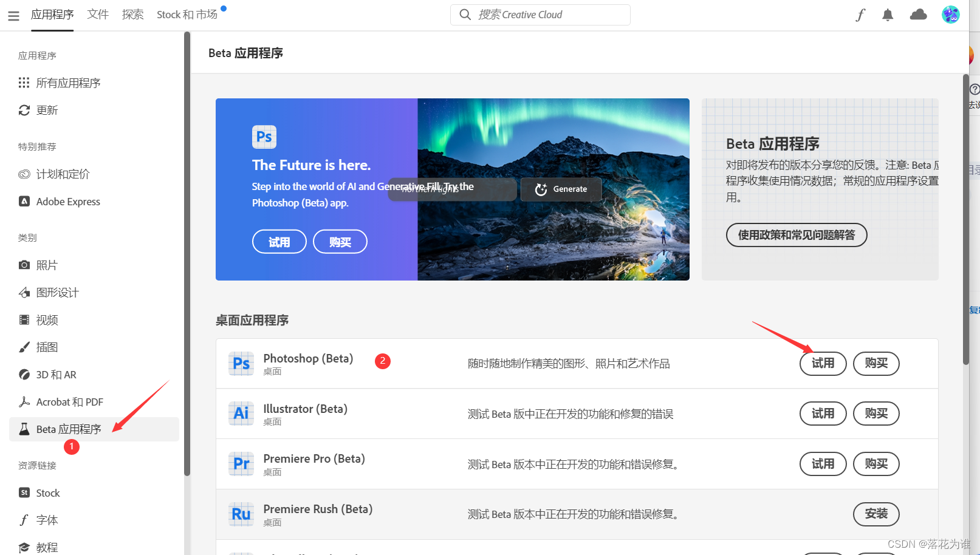
Task: Click the 图形设计 icon
Action: pos(24,292)
